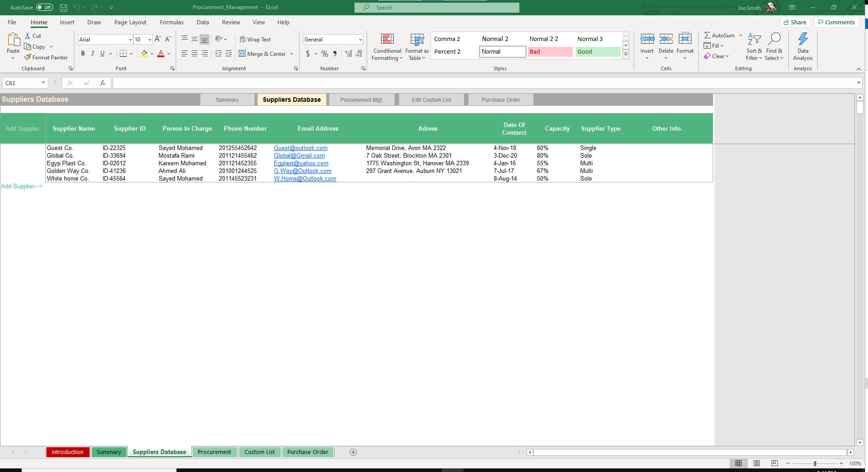Decrease font size with smaller A

point(168,39)
